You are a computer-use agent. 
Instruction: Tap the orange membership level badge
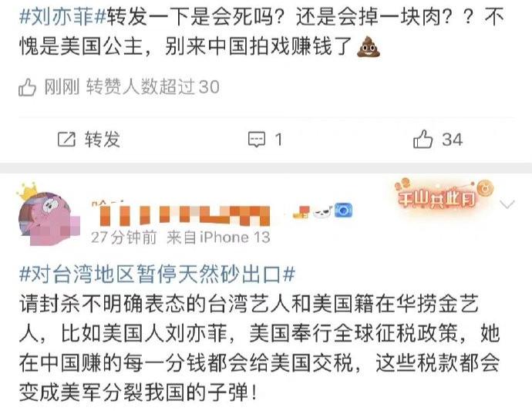tap(301, 211)
